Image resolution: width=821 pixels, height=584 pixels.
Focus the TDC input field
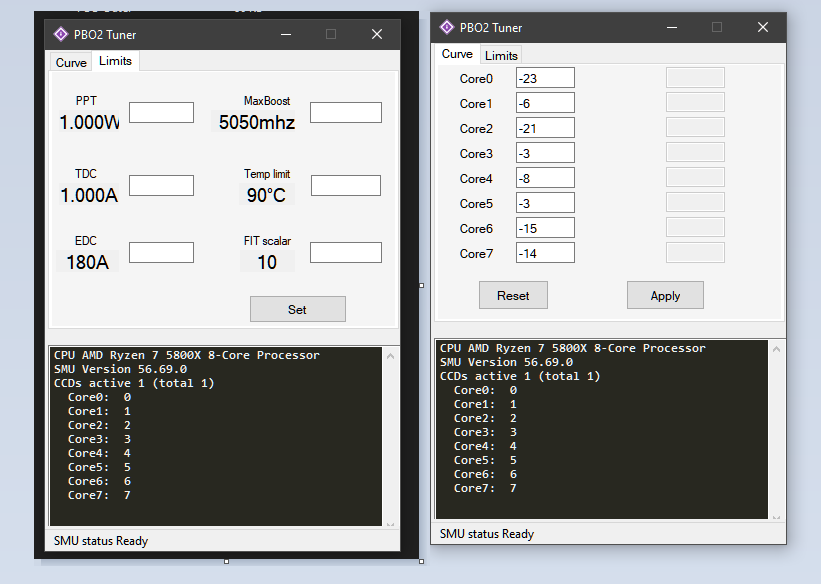[x=161, y=185]
